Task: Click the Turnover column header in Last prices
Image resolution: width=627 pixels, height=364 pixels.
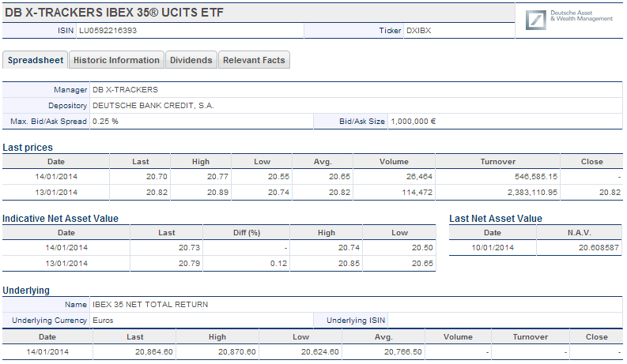Action: [x=498, y=162]
